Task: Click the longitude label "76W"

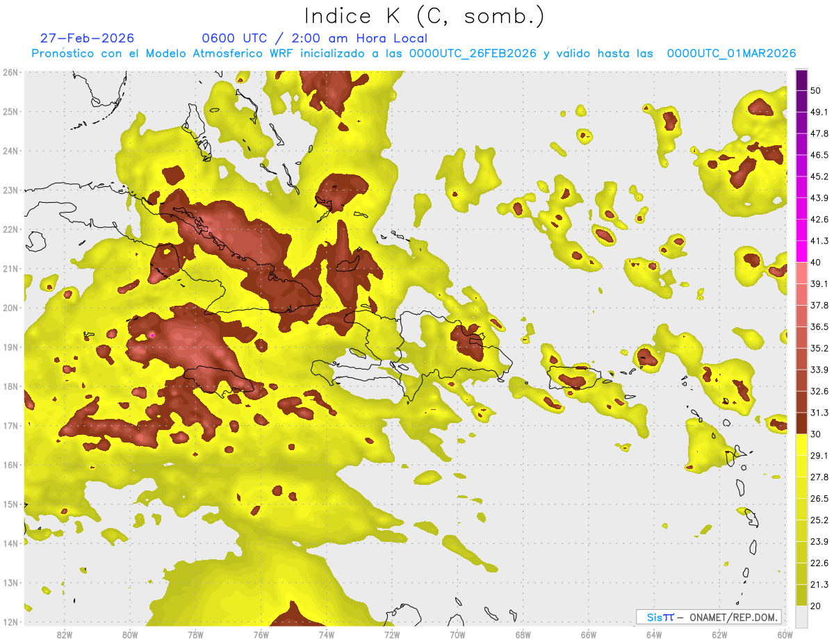Action: click(261, 634)
